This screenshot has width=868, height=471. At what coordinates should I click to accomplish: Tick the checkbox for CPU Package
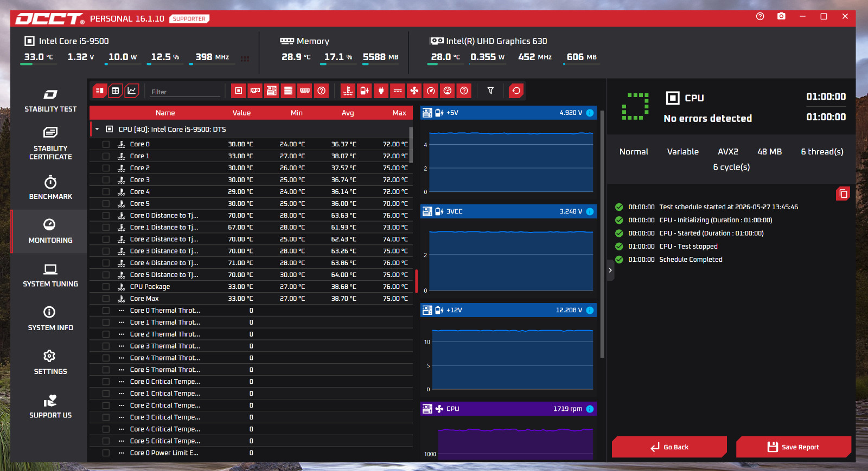point(106,287)
